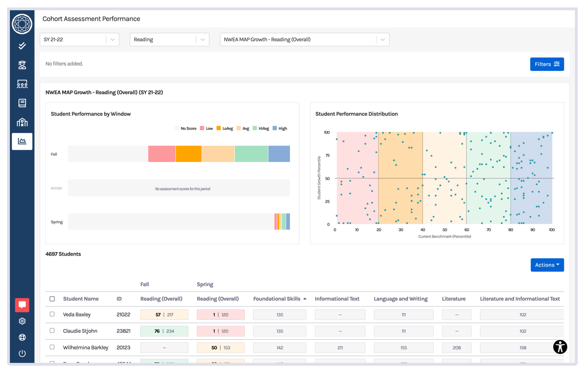Open the Actions button menu
Viewport: 588px width, 371px height.
click(547, 265)
